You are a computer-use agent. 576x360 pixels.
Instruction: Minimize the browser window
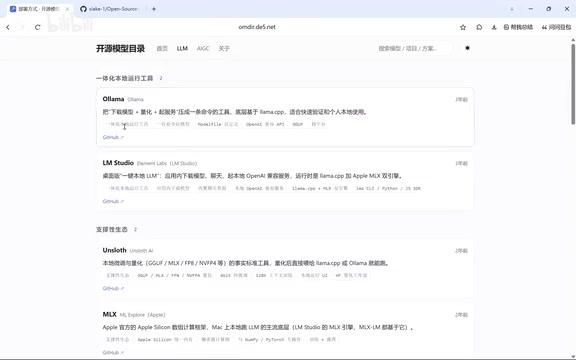click(531, 9)
